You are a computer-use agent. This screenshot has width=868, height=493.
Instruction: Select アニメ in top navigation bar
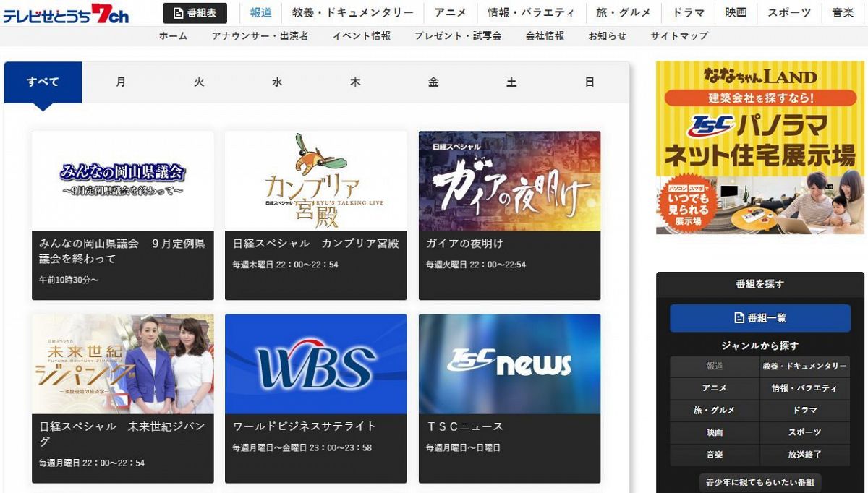click(451, 13)
